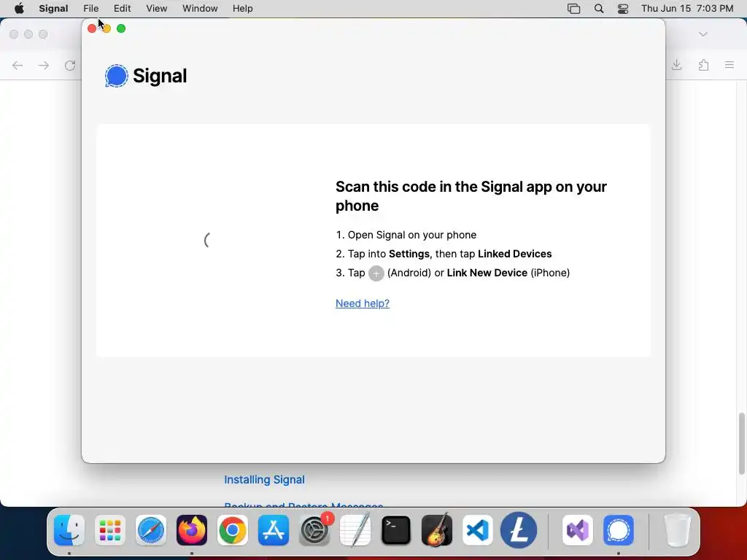Open Visual Studio Code from the Dock

point(478,530)
